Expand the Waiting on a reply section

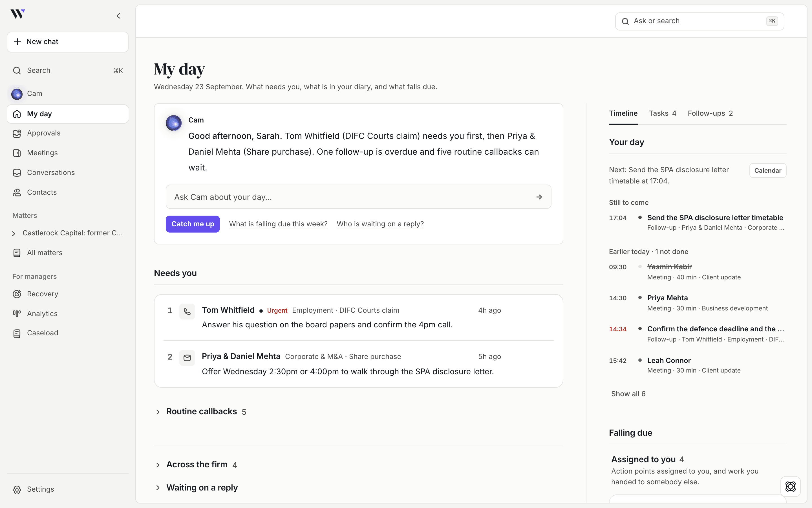pyautogui.click(x=197, y=487)
